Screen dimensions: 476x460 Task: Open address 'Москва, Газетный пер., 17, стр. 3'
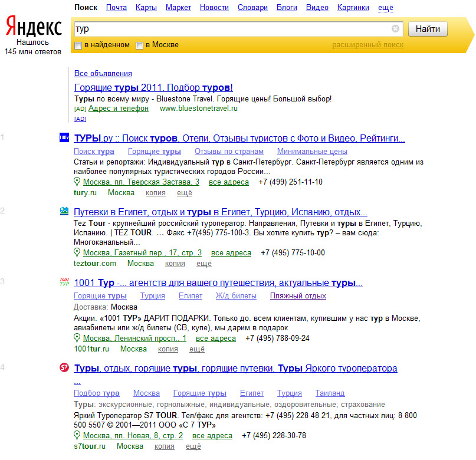coord(142,253)
